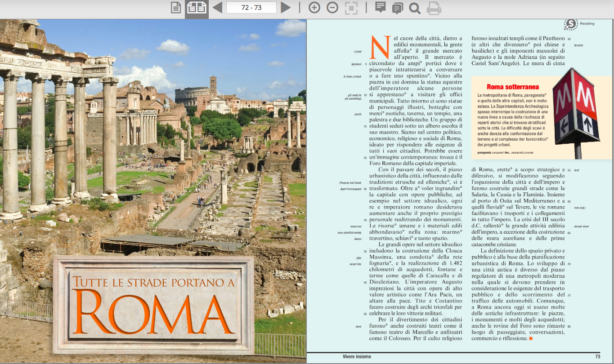Click the Vivere insieme footer text
This screenshot has height=364, width=614.
(x=357, y=356)
